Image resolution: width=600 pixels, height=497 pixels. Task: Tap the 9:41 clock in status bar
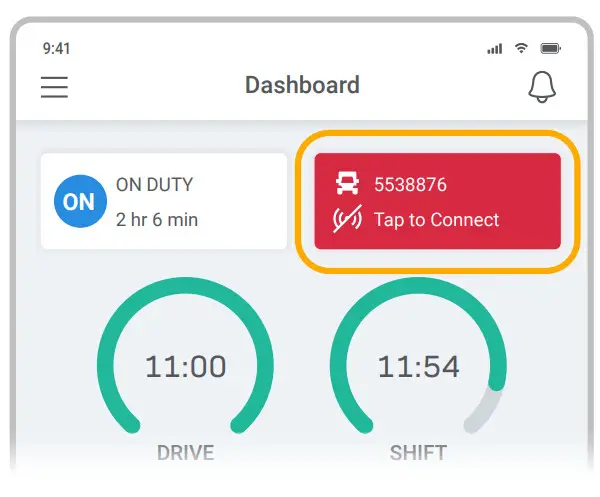coord(55,48)
